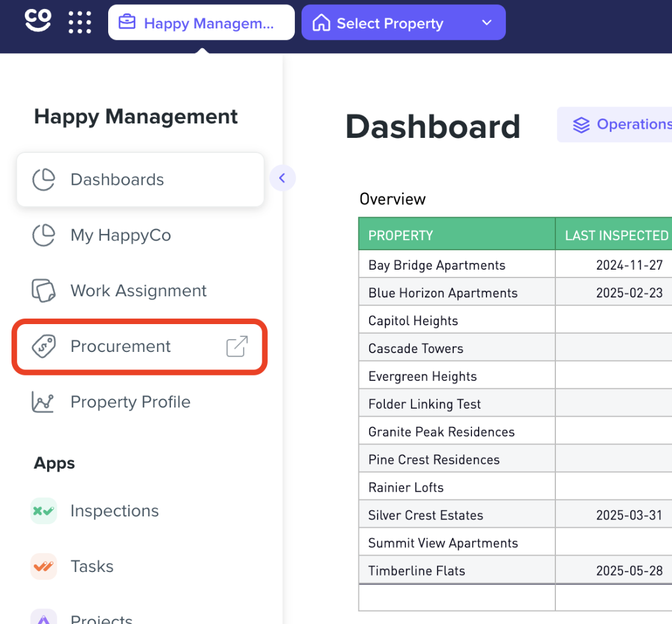Click the Projects app icon
The height and width of the screenshot is (624, 672).
click(44, 617)
